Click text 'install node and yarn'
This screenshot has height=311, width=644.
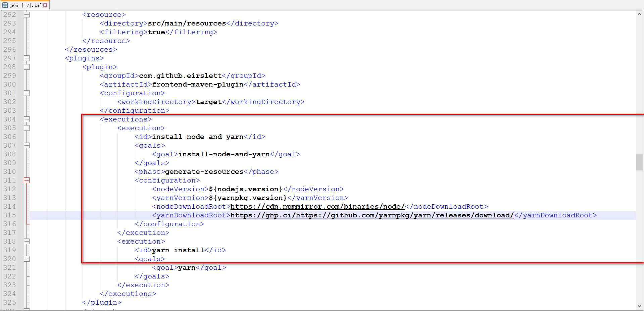[x=198, y=137]
